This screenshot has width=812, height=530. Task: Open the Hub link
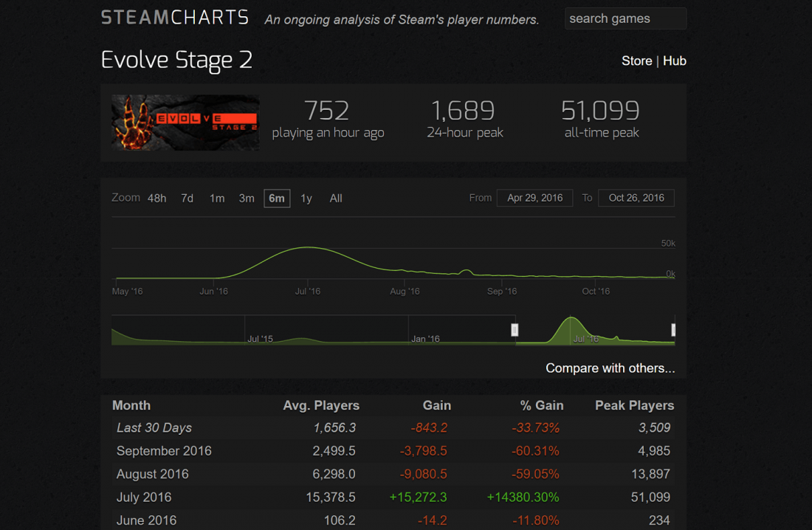coord(674,61)
